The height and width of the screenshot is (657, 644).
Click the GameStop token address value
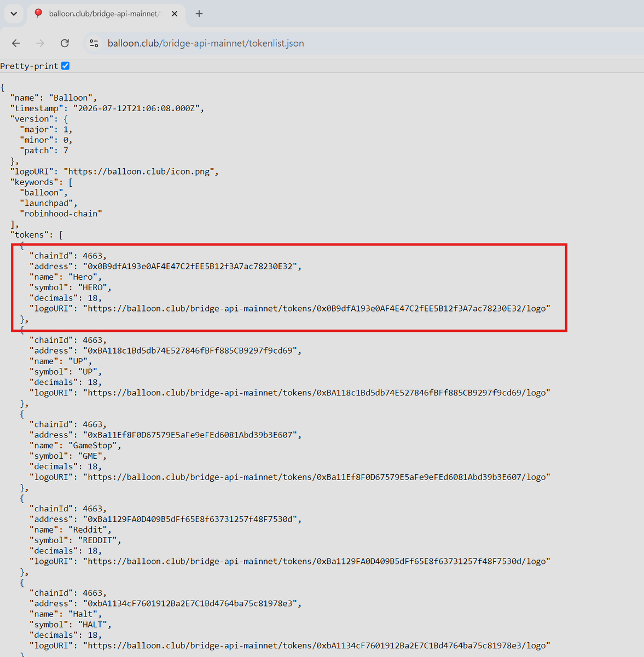click(x=190, y=435)
